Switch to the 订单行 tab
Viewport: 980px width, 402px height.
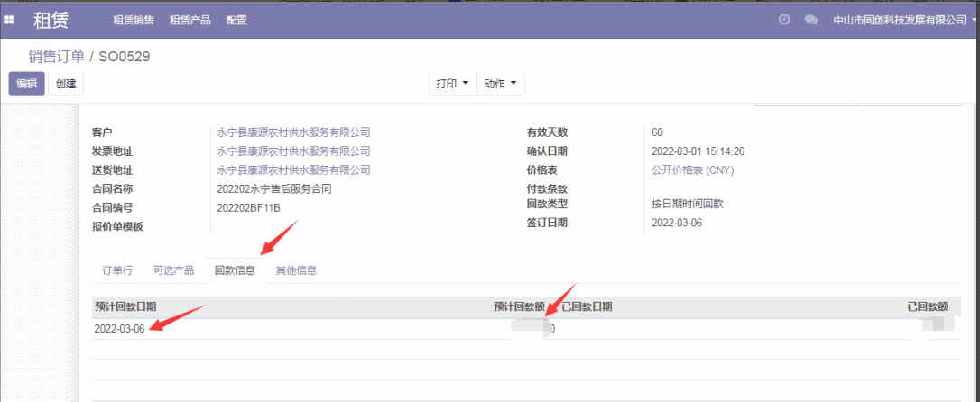pos(117,270)
